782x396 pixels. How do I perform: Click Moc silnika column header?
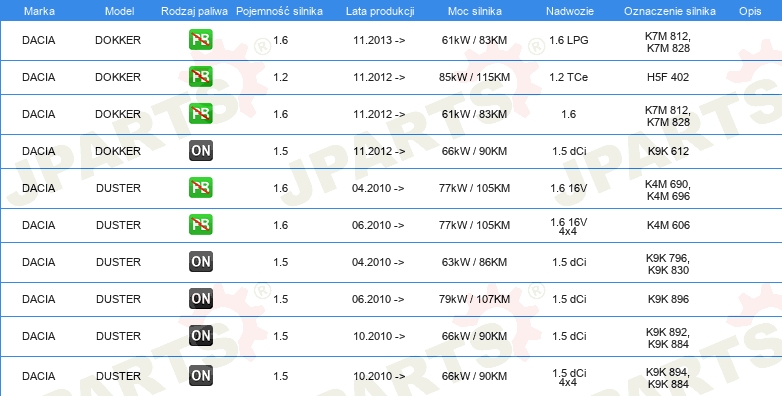click(475, 11)
